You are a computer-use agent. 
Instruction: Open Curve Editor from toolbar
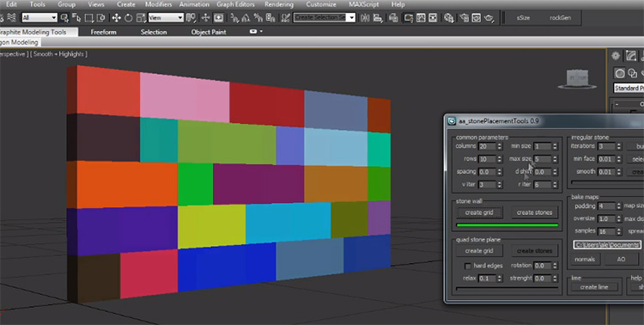(421, 18)
